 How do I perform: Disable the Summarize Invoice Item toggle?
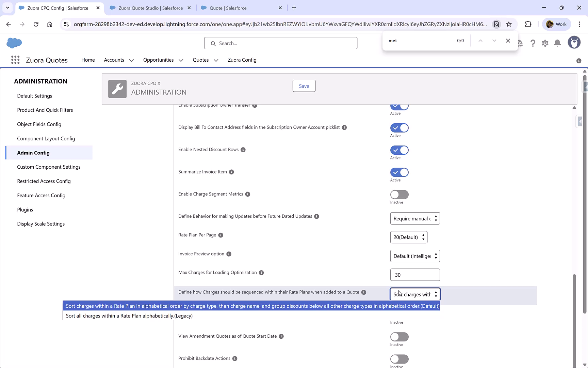tap(399, 172)
